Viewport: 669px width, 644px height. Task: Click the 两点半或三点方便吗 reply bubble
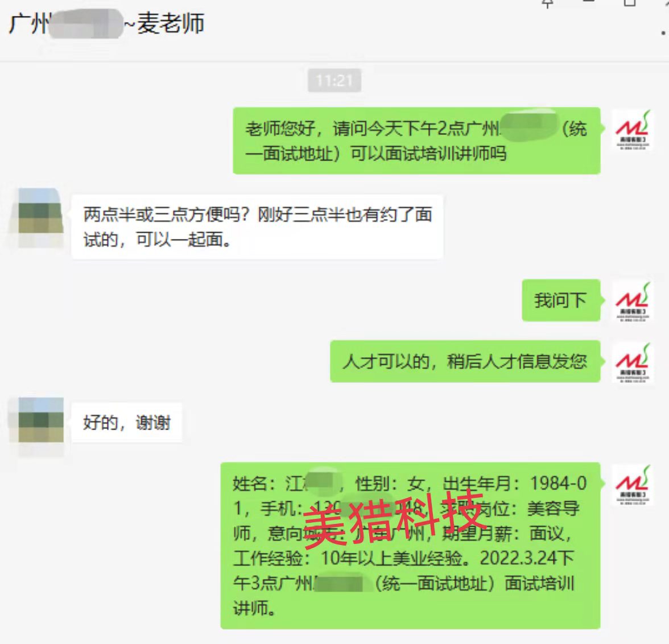pyautogui.click(x=257, y=226)
